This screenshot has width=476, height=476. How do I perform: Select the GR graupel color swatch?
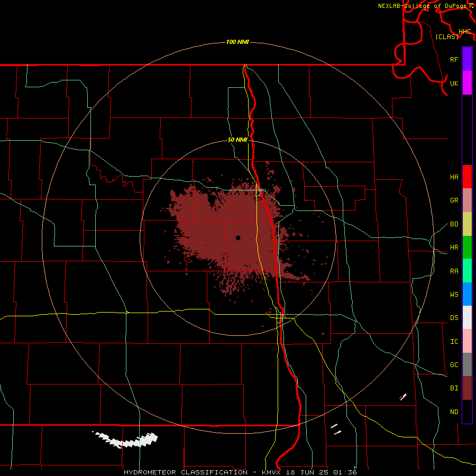(467, 200)
